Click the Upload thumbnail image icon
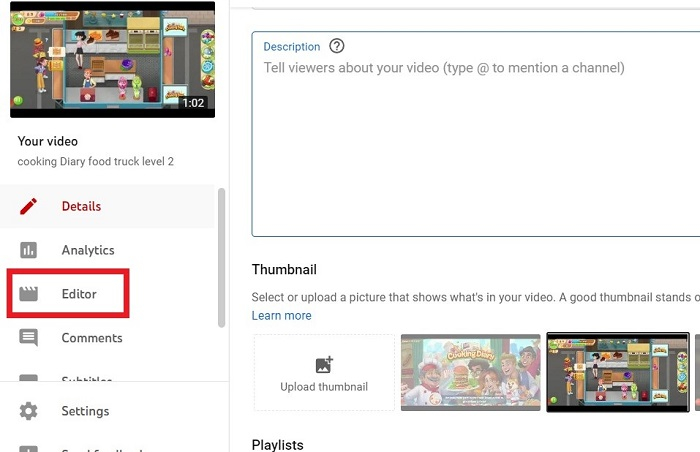 coord(324,364)
